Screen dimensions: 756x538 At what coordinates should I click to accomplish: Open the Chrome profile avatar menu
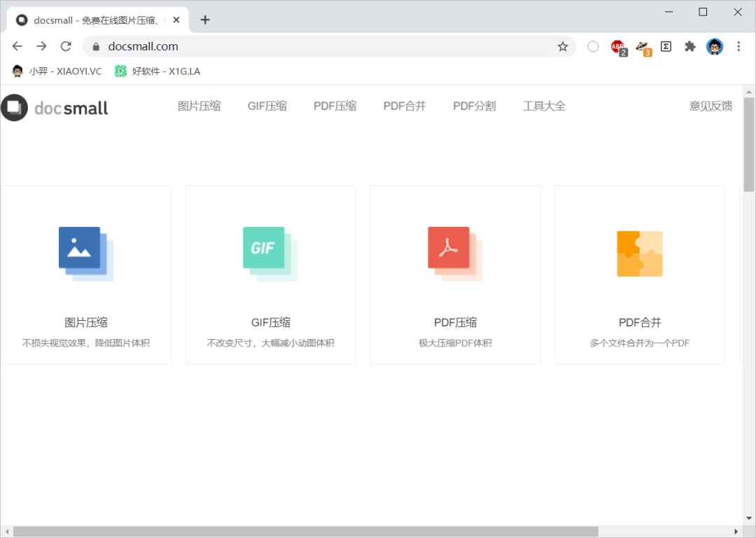pos(715,46)
